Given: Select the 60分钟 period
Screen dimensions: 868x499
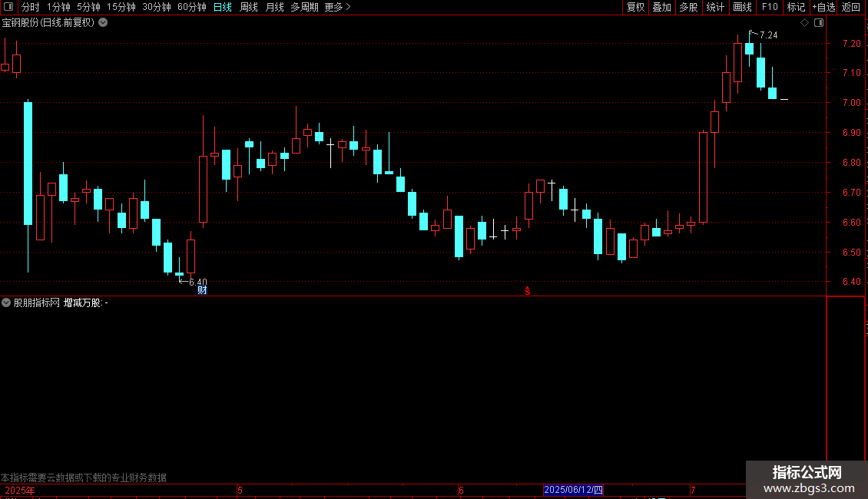Looking at the screenshot, I should pos(192,7).
